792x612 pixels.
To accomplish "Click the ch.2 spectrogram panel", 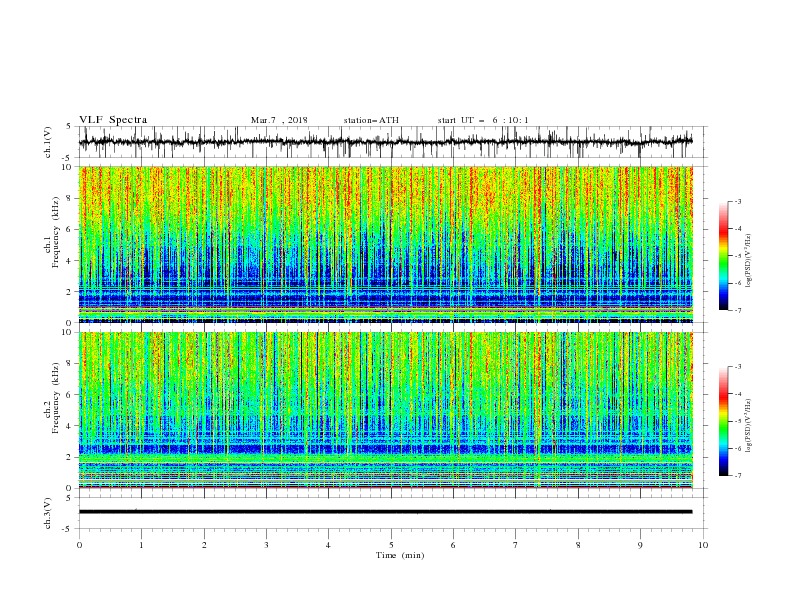I will tap(386, 410).
